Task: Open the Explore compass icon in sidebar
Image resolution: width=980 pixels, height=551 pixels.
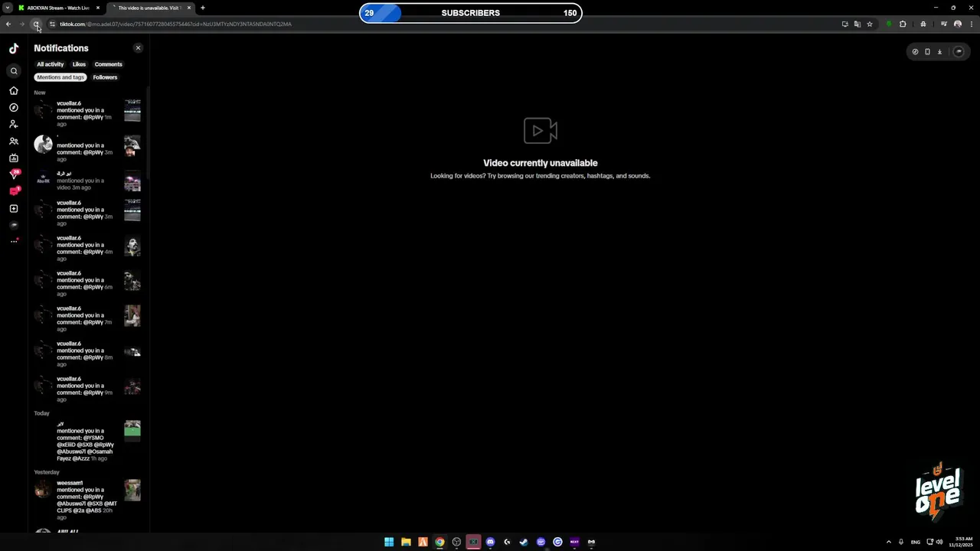Action: 14,107
